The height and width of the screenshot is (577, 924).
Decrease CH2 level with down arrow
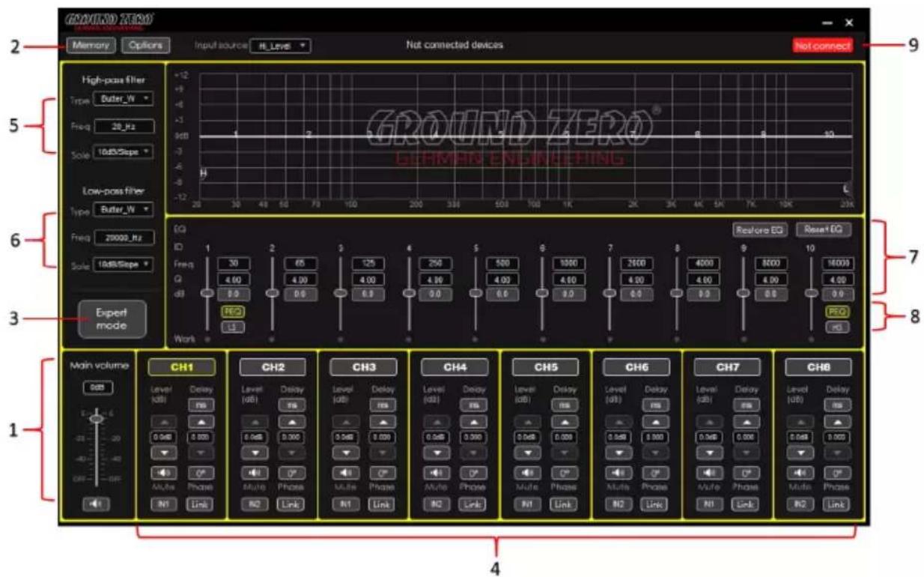pyautogui.click(x=254, y=453)
